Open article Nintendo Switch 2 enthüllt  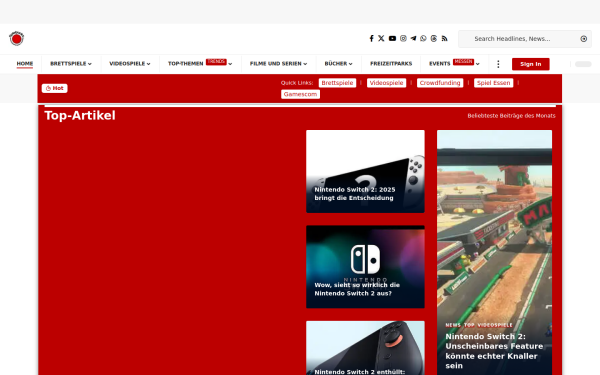(360, 372)
